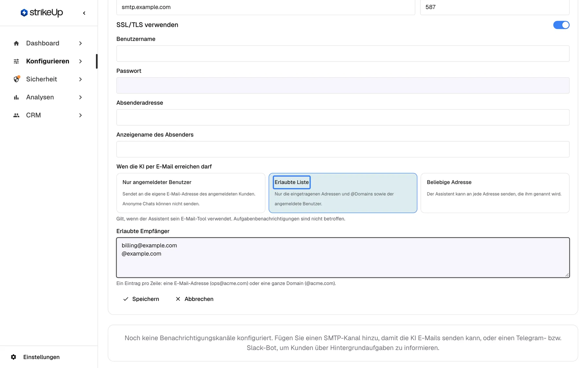
Task: Click the strikeUp logo
Action: coord(42,13)
